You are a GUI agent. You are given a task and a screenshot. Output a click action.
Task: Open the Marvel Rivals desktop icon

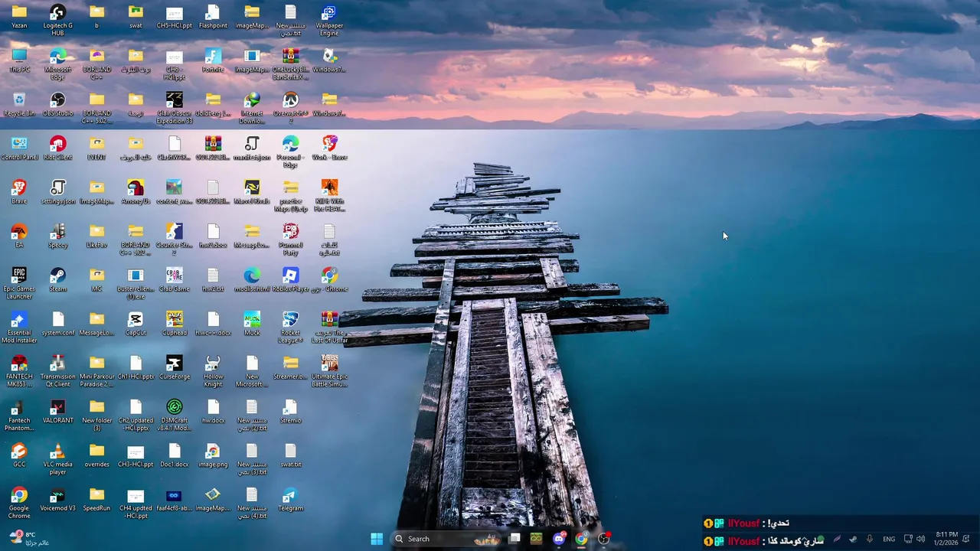click(x=252, y=191)
